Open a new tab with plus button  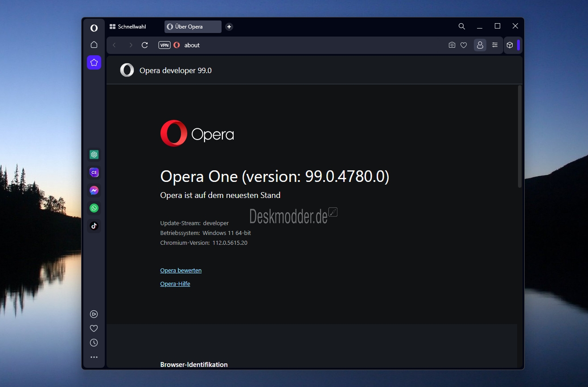(x=229, y=27)
